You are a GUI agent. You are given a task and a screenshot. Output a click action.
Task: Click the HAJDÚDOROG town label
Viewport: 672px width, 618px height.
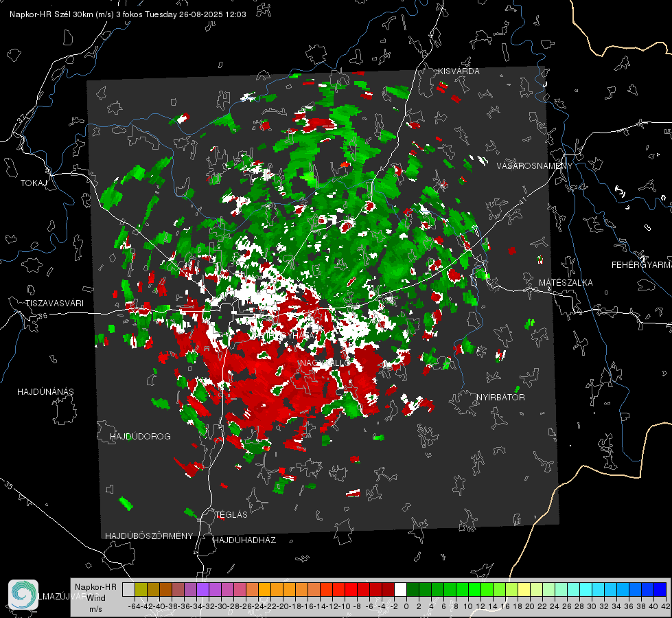[x=140, y=437]
